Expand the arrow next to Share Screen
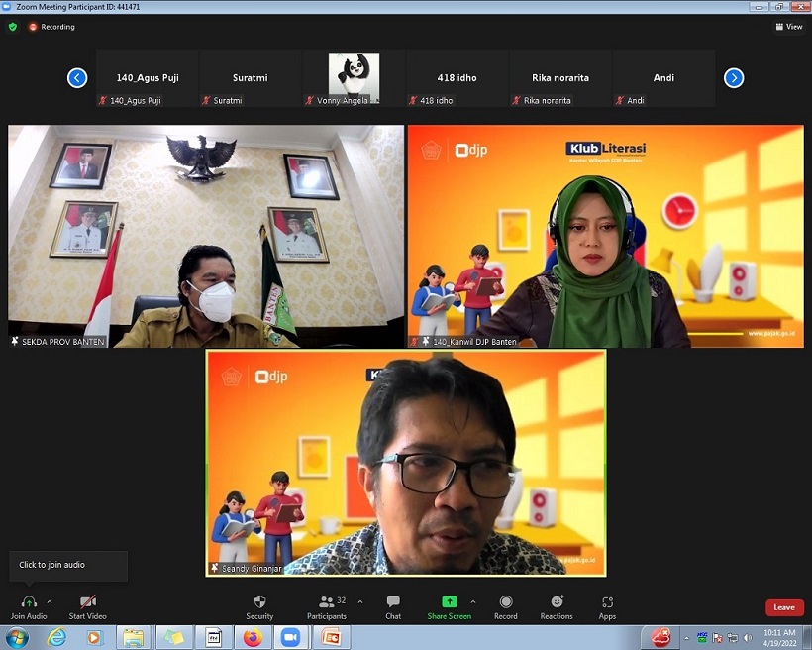This screenshot has width=812, height=650. pos(473,601)
